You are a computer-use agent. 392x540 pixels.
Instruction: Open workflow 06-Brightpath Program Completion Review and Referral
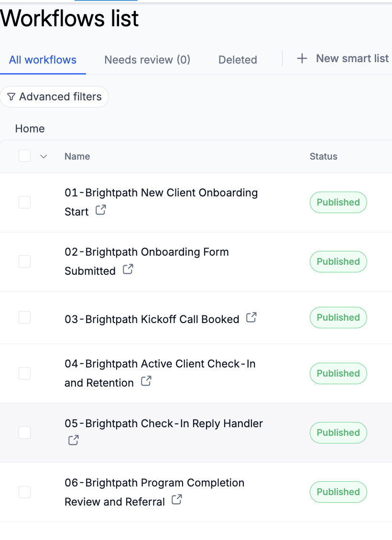[154, 492]
